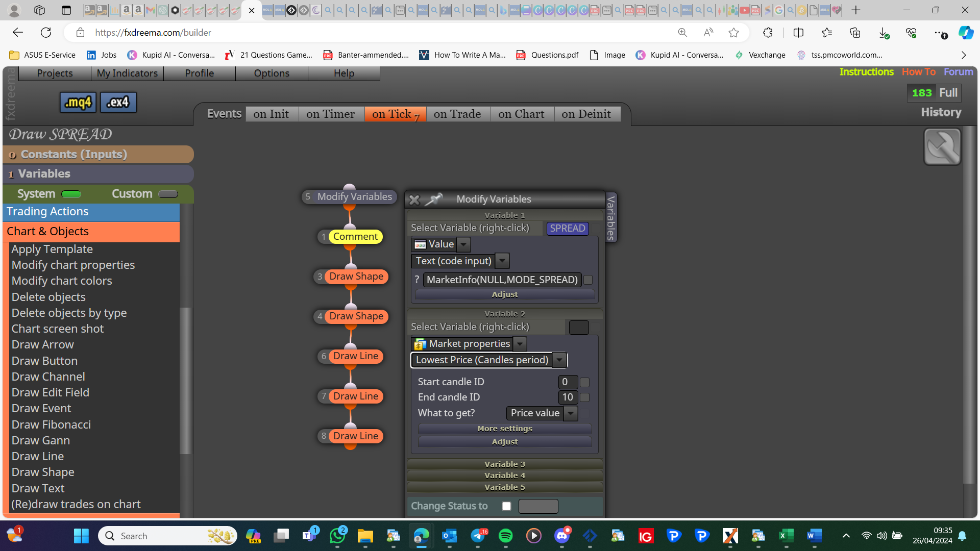The image size is (980, 551).
Task: Open Instructions link
Action: pyautogui.click(x=866, y=72)
